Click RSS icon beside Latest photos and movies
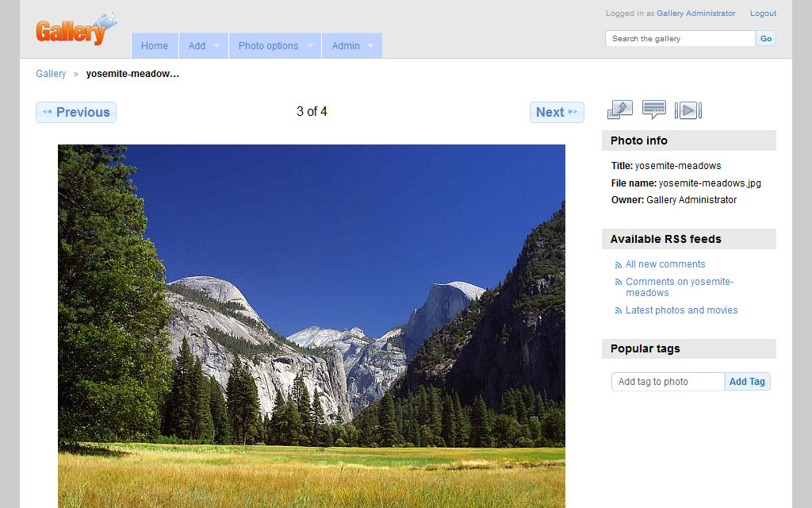The height and width of the screenshot is (508, 812). point(619,311)
